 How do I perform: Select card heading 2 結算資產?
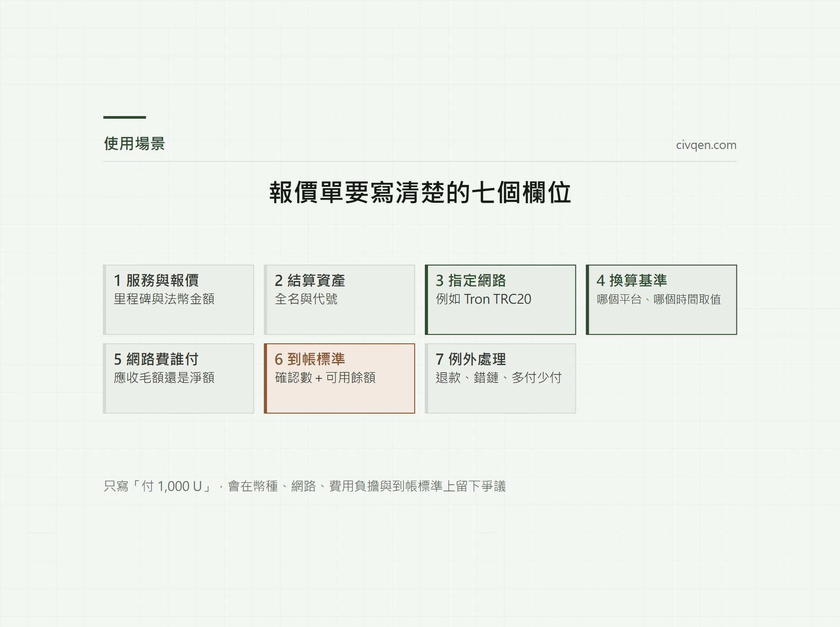point(310,280)
